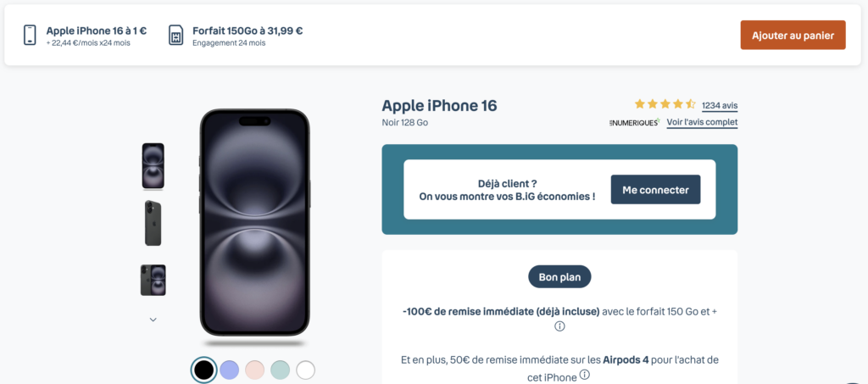Click the SIM card icon beside Forfait 150Go
Viewport: 868px width, 384px height.
point(175,35)
